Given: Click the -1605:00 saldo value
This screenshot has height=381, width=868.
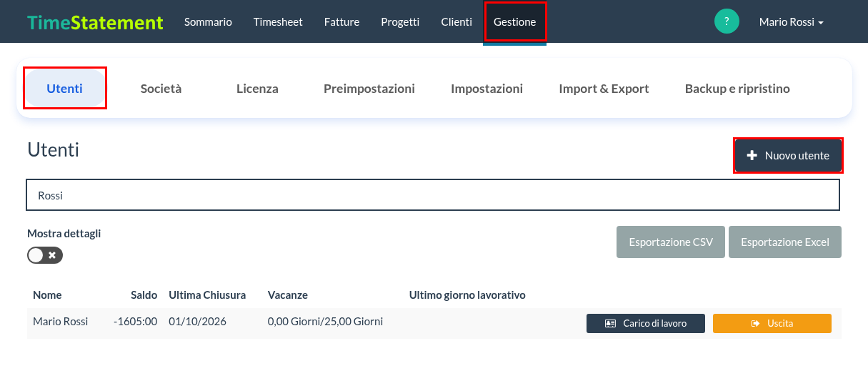Looking at the screenshot, I should 135,322.
